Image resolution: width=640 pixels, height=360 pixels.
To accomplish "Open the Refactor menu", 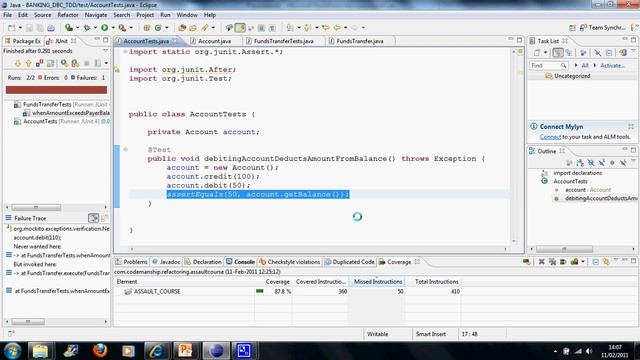I will coord(68,15).
